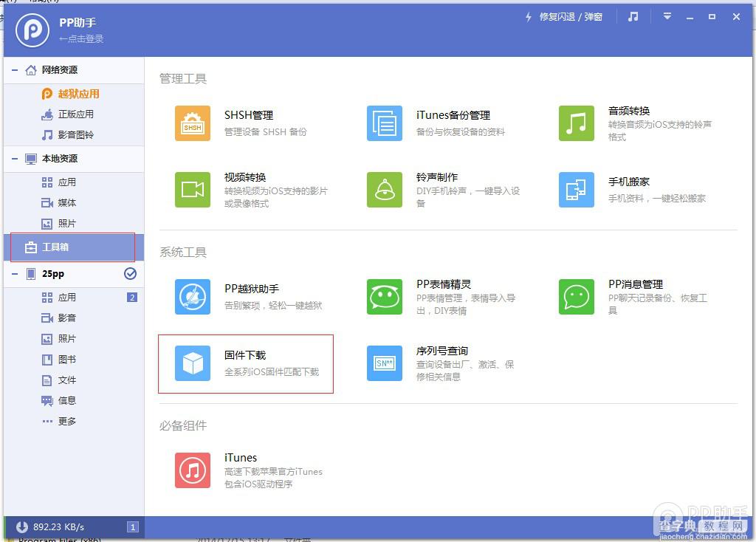Launch the 手机搬家 phone migration icon

point(576,190)
